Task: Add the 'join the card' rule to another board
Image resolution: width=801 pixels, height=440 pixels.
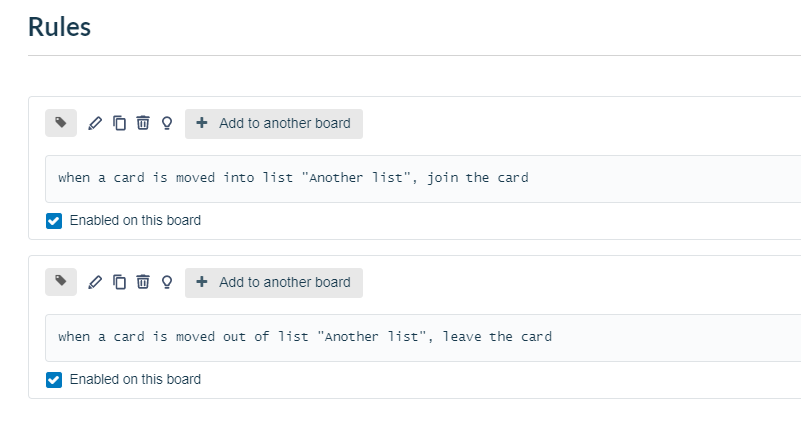Action: [274, 124]
